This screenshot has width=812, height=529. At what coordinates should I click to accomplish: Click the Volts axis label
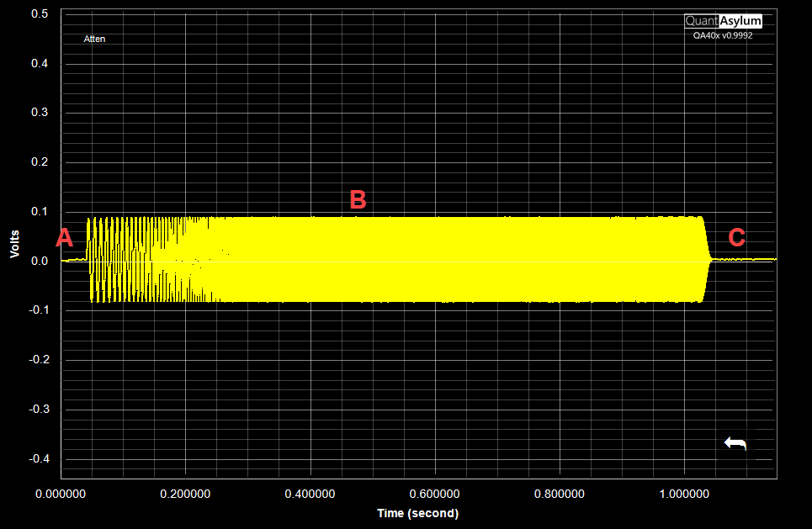click(14, 244)
